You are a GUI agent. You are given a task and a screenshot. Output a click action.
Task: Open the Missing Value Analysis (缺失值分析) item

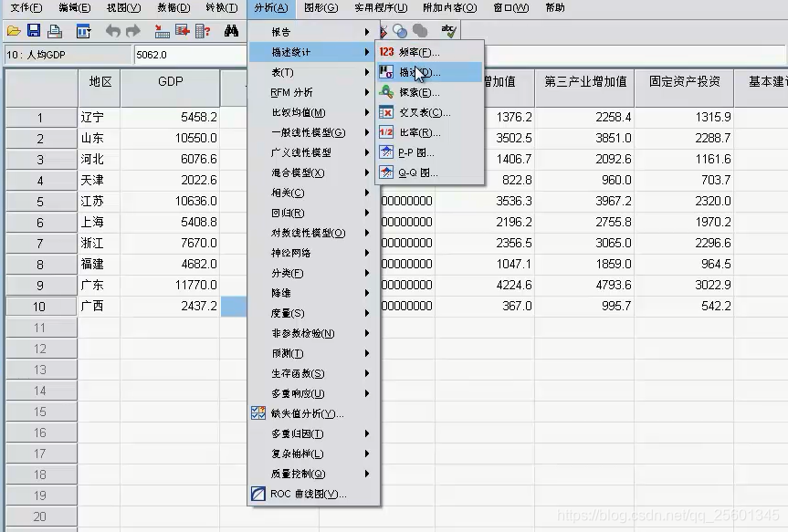click(x=314, y=413)
